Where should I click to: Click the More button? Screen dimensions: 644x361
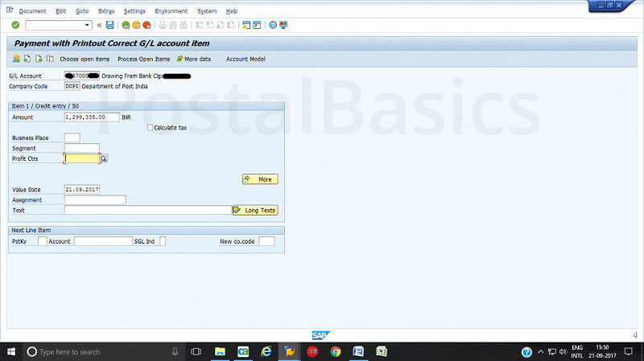coord(260,179)
